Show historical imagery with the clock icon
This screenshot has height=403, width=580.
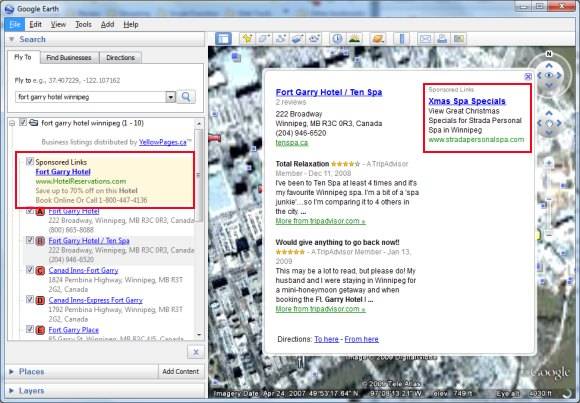(337, 38)
